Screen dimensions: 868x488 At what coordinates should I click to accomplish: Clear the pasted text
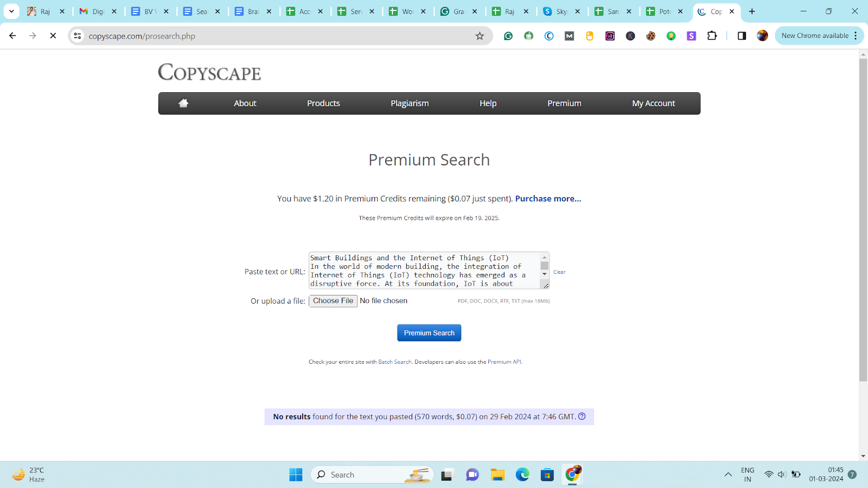(x=559, y=272)
